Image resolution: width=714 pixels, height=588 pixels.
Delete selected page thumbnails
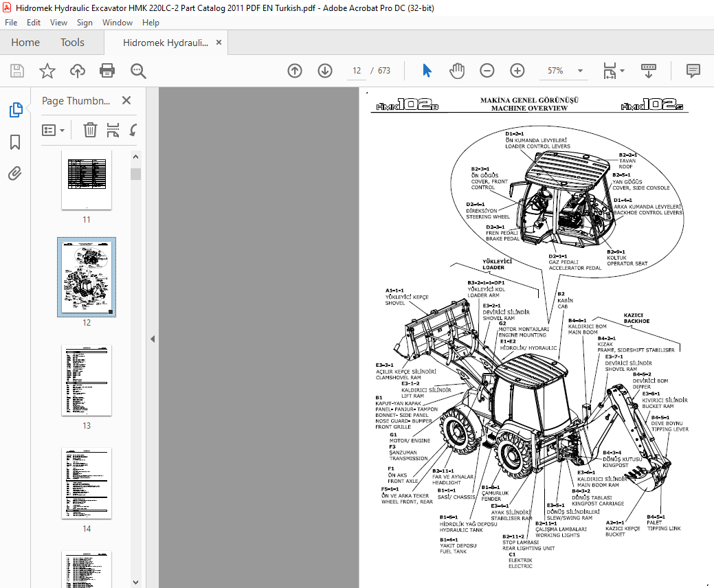[x=90, y=130]
